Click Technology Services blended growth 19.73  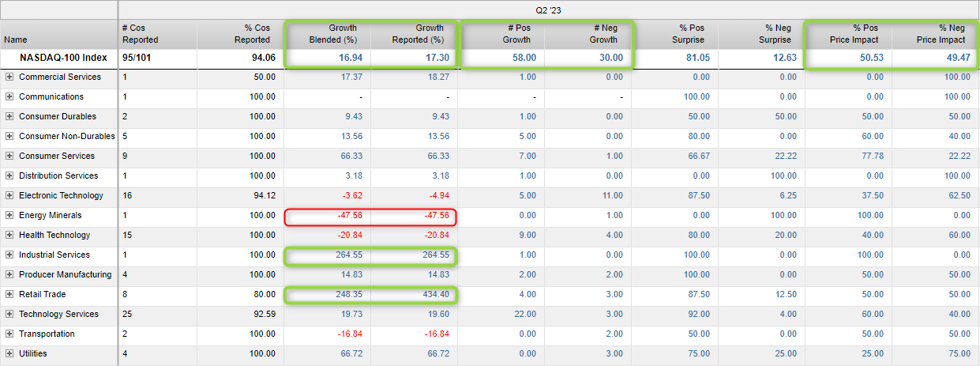click(x=351, y=315)
